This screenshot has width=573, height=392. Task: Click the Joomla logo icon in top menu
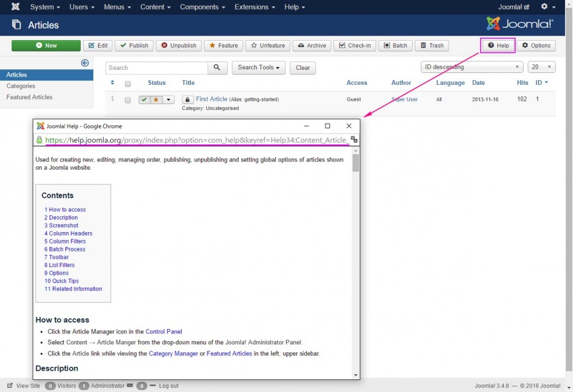(x=15, y=7)
